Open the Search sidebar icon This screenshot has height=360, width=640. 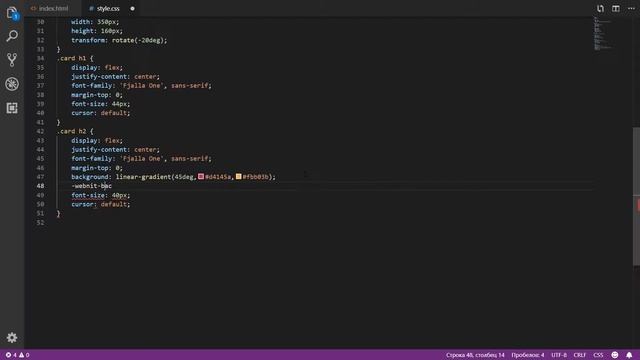[12, 36]
